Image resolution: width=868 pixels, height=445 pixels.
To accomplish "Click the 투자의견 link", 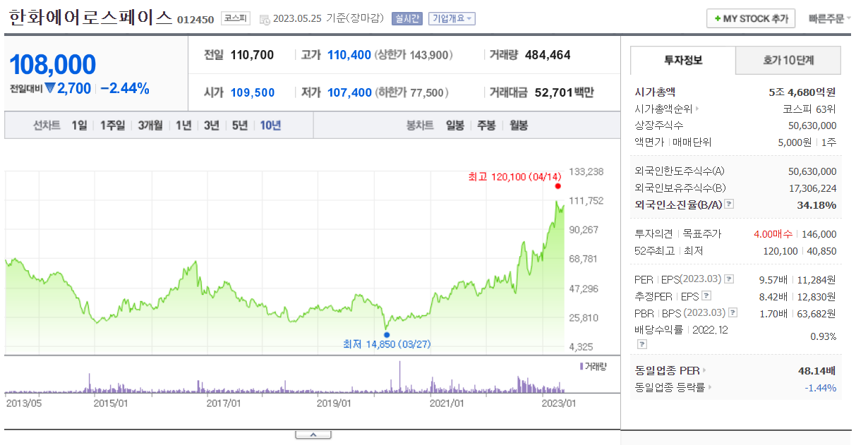I will click(653, 234).
